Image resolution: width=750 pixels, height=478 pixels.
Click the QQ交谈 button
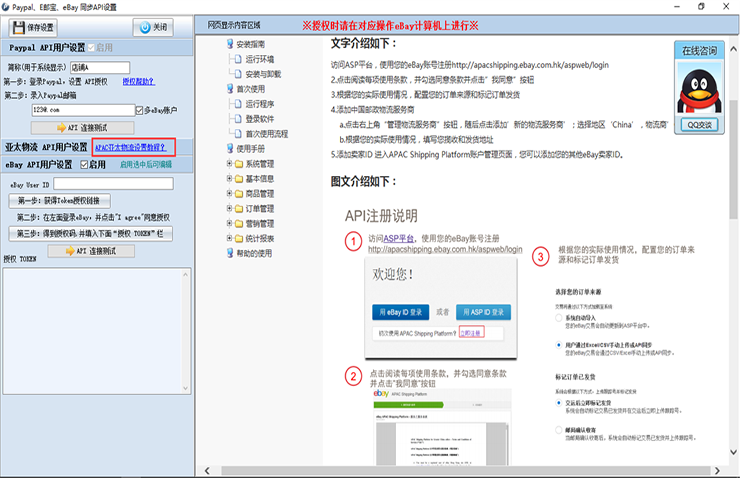699,125
